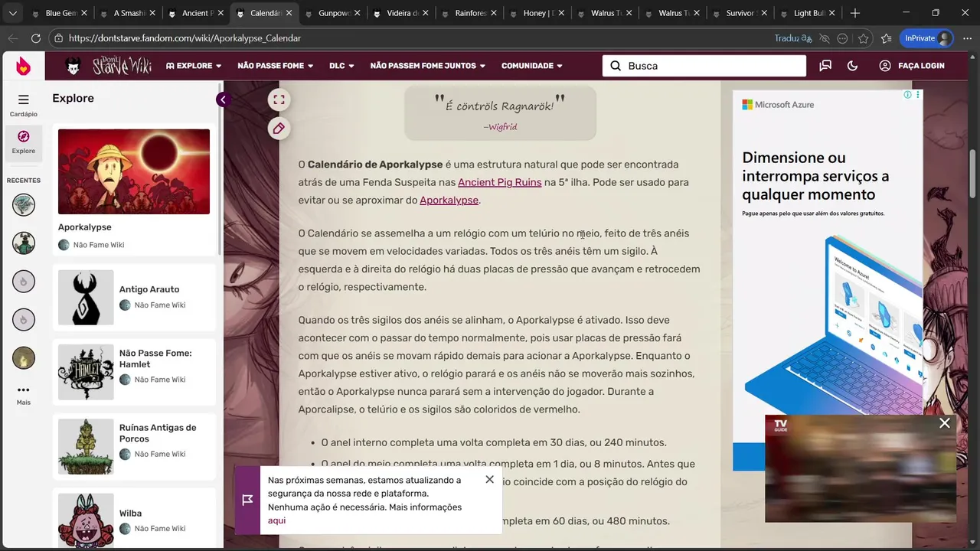Screen dimensions: 980x551
Task: Open a new browser tab
Action: [x=855, y=13]
